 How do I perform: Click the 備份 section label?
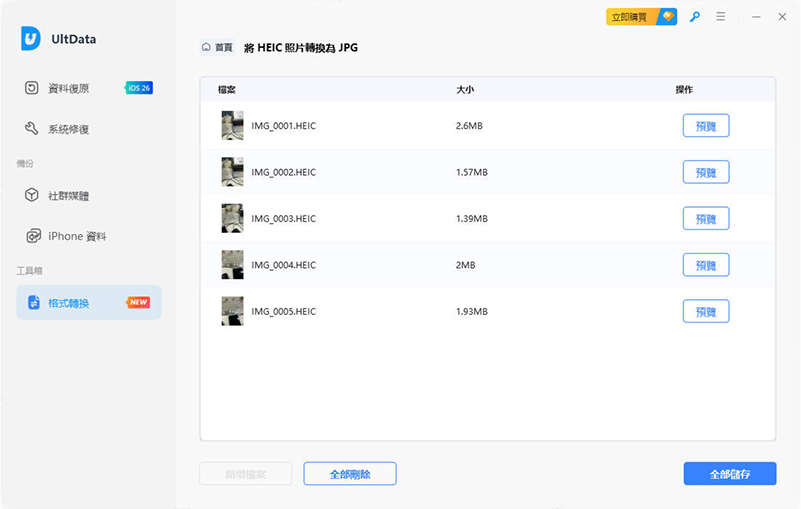(25, 164)
